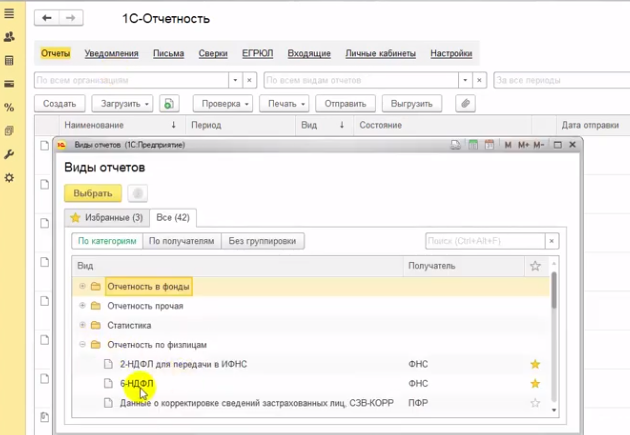Click the Выгрузить button
This screenshot has height=435, width=630.
point(412,104)
